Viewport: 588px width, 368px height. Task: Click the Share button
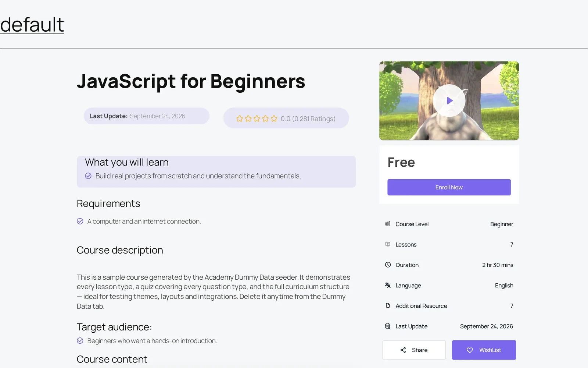click(414, 350)
